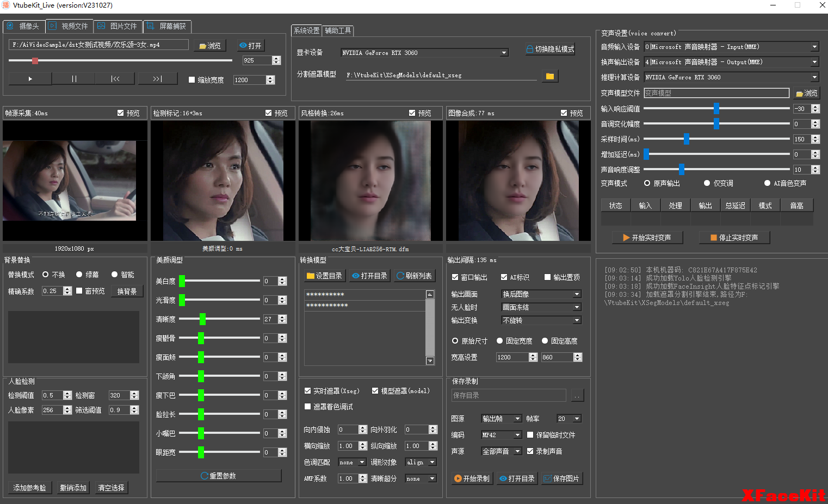Click the 开始录制 start recording button
Viewport: 828px width, 504px height.
tap(472, 478)
